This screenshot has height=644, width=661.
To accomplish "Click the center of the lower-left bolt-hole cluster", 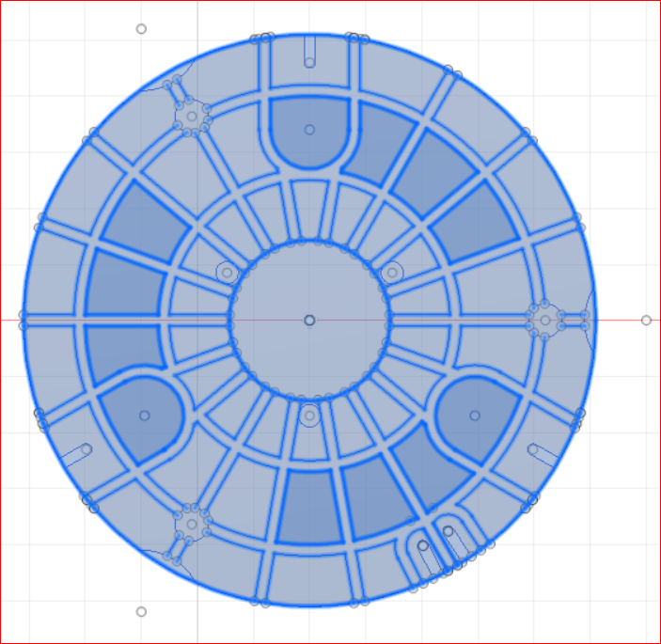I will click(x=192, y=525).
